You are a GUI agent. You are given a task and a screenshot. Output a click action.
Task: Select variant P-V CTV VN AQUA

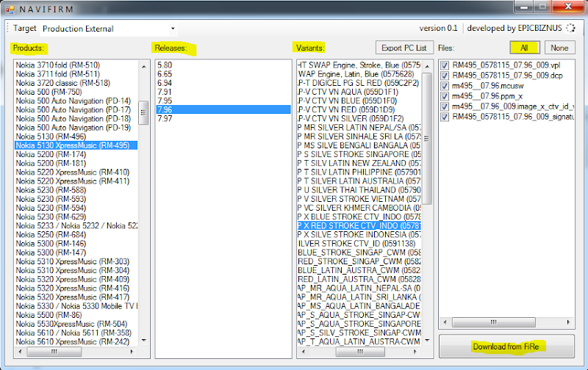point(359,92)
